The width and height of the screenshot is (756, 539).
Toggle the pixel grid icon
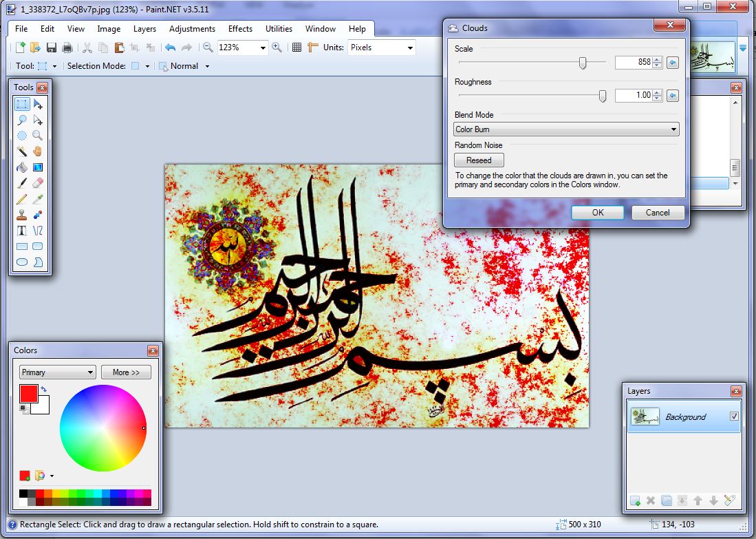(297, 47)
